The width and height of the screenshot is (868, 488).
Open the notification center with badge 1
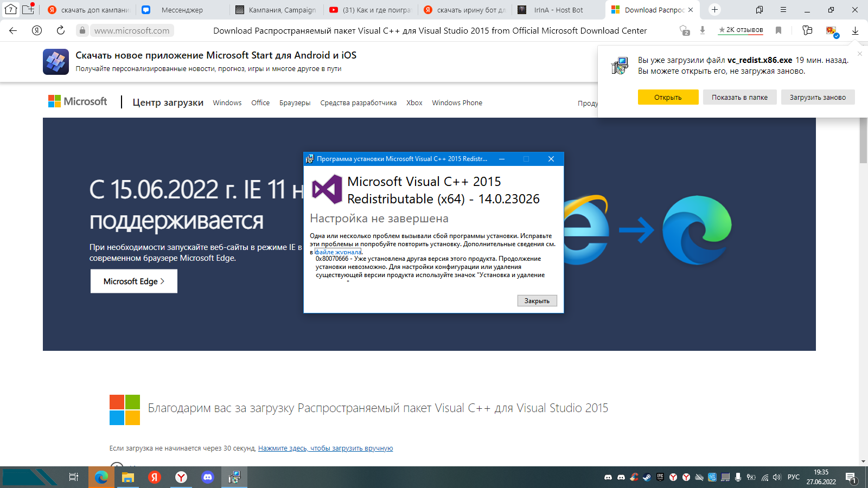click(x=851, y=478)
